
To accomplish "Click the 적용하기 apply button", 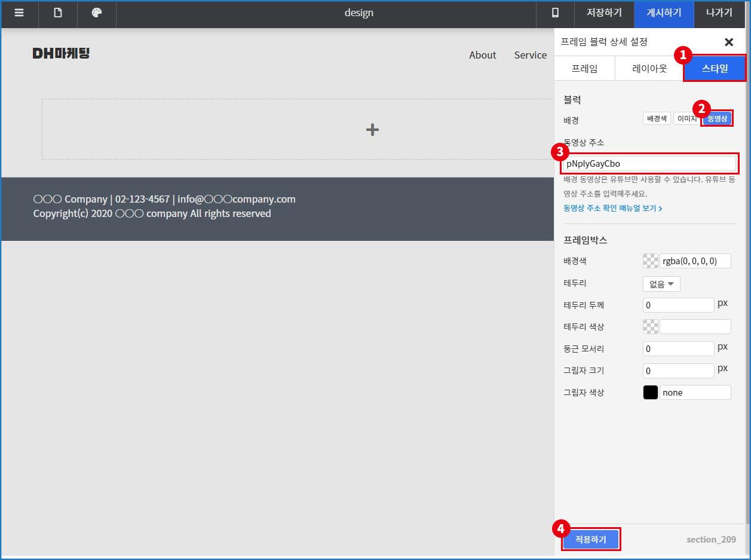I will click(590, 539).
